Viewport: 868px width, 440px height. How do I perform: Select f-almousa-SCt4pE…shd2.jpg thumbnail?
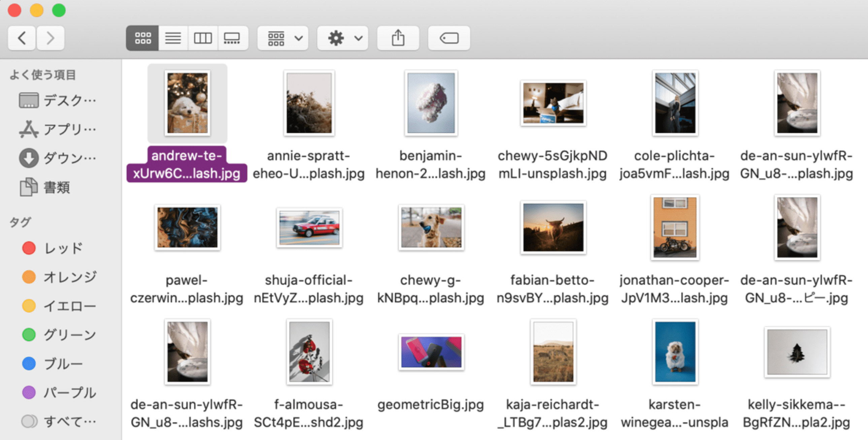click(309, 352)
